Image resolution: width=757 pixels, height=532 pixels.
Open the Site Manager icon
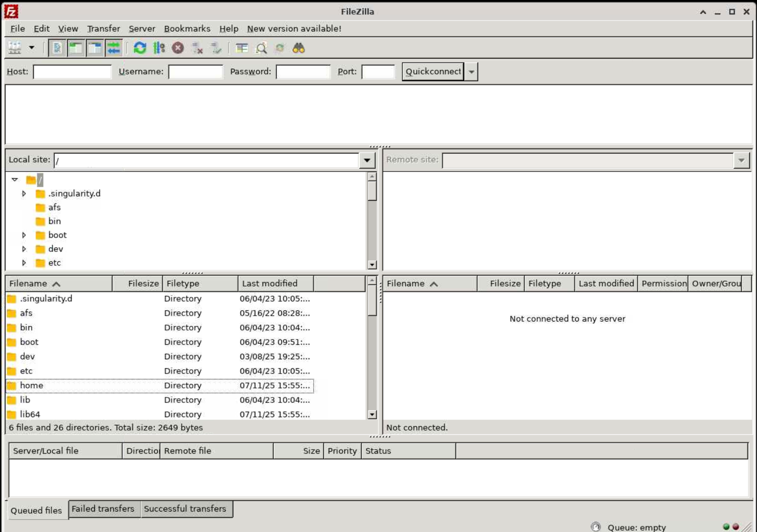pos(15,48)
